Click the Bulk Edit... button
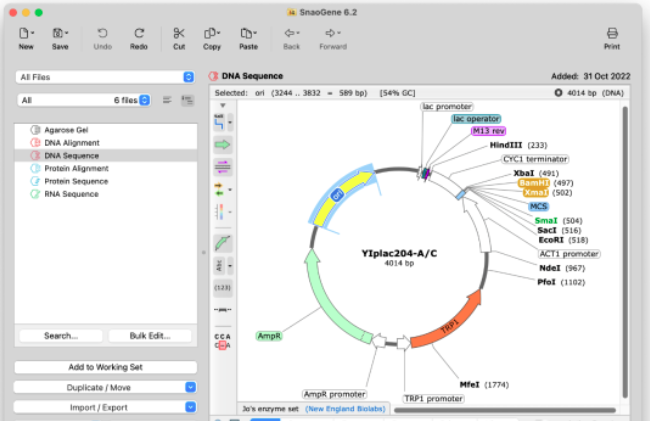The width and height of the screenshot is (650, 421). point(150,336)
